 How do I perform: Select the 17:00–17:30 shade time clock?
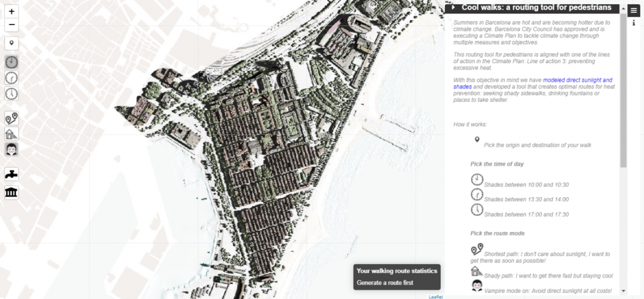pyautogui.click(x=11, y=94)
